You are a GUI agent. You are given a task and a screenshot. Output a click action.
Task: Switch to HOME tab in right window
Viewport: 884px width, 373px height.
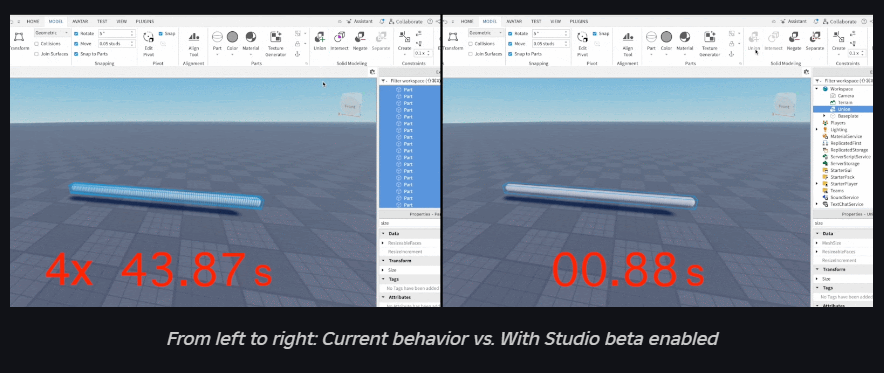tap(467, 21)
